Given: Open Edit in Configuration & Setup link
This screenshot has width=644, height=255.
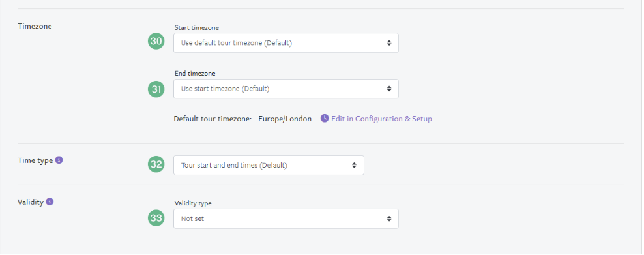Looking at the screenshot, I should (x=381, y=119).
